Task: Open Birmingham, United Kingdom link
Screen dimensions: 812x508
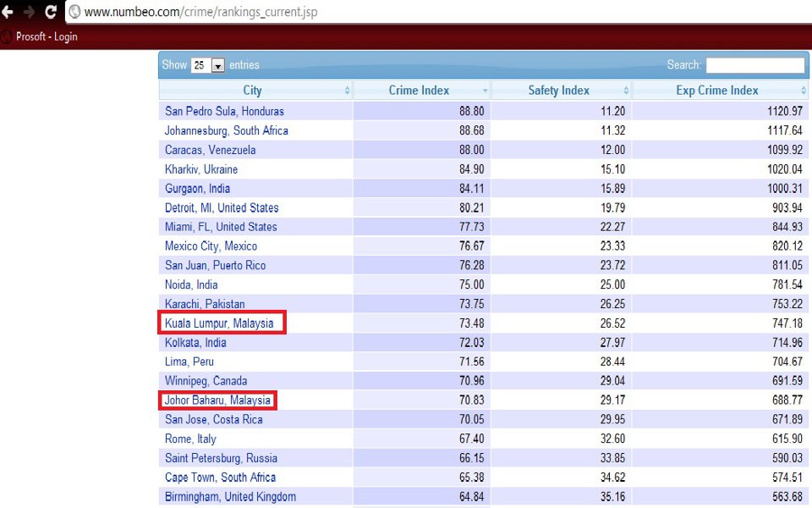Action: pyautogui.click(x=230, y=497)
